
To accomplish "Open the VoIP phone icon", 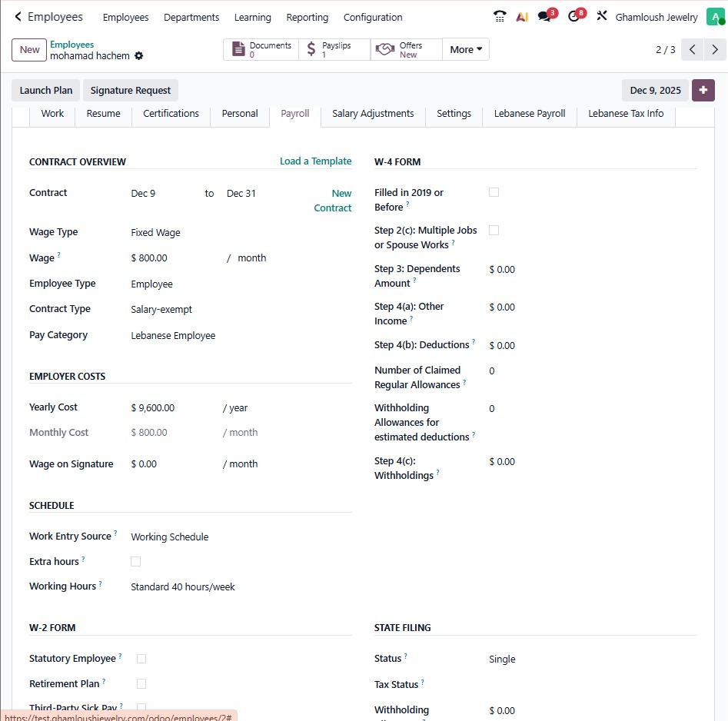I will pyautogui.click(x=500, y=17).
